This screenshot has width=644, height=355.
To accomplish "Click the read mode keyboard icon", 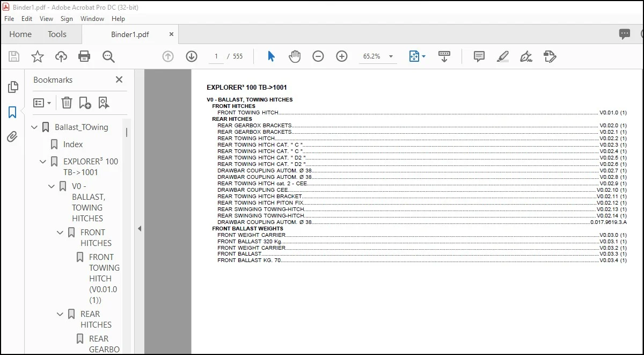I will 444,56.
